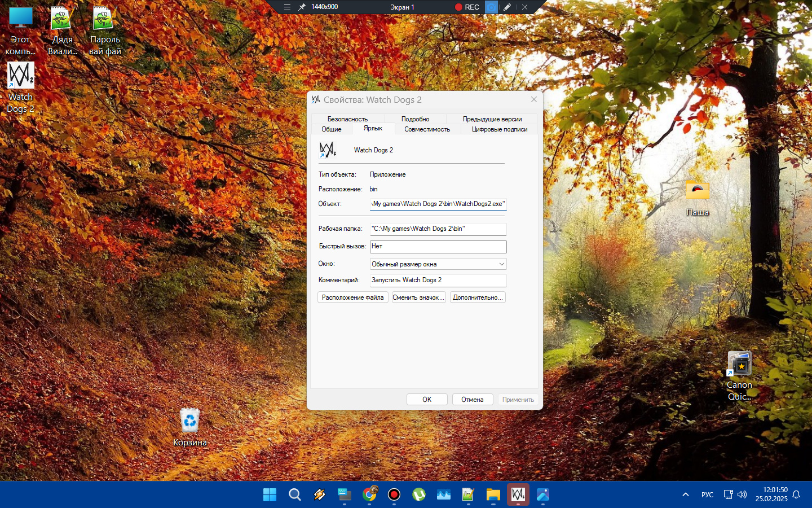Click into the Объект path field

pos(438,204)
